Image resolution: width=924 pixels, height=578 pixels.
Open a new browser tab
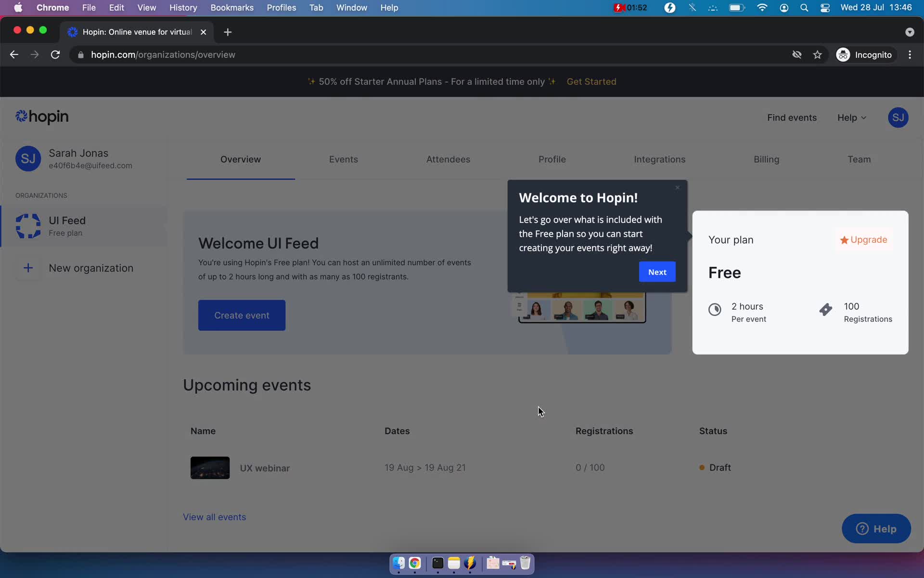[228, 32]
